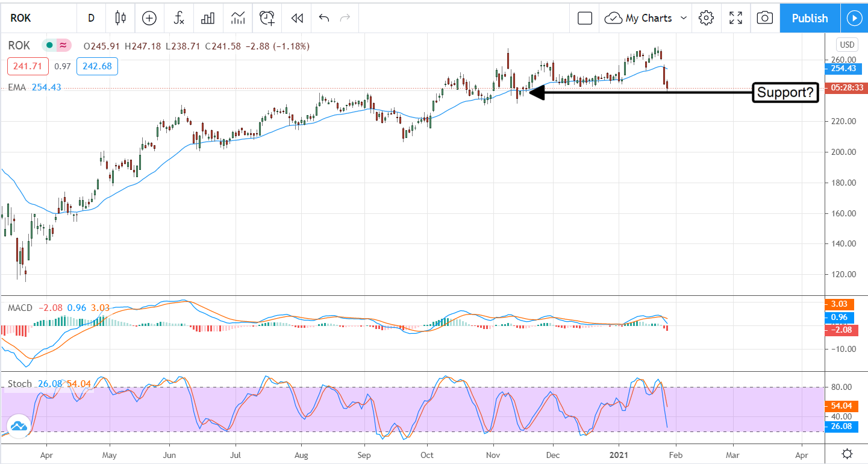Open the candlestick chart style selector

click(120, 18)
